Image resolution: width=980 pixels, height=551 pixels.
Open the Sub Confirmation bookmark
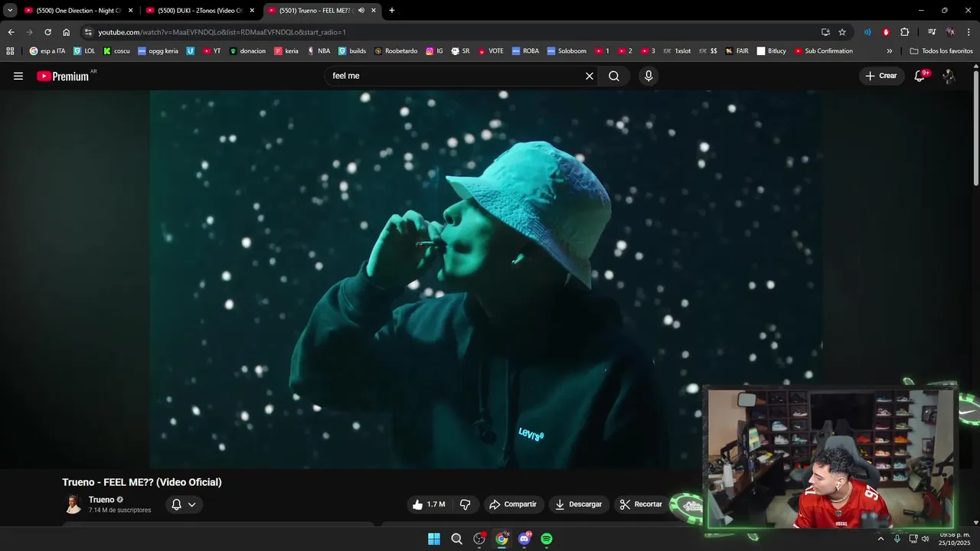click(x=823, y=51)
